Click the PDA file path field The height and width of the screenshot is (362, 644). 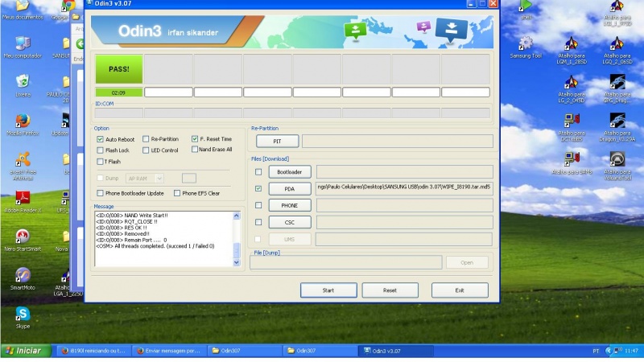coord(404,187)
